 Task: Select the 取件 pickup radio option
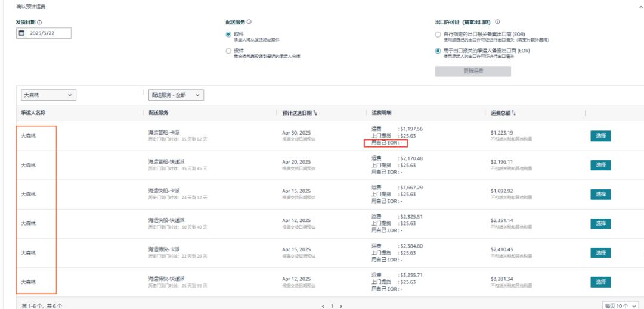pos(228,35)
